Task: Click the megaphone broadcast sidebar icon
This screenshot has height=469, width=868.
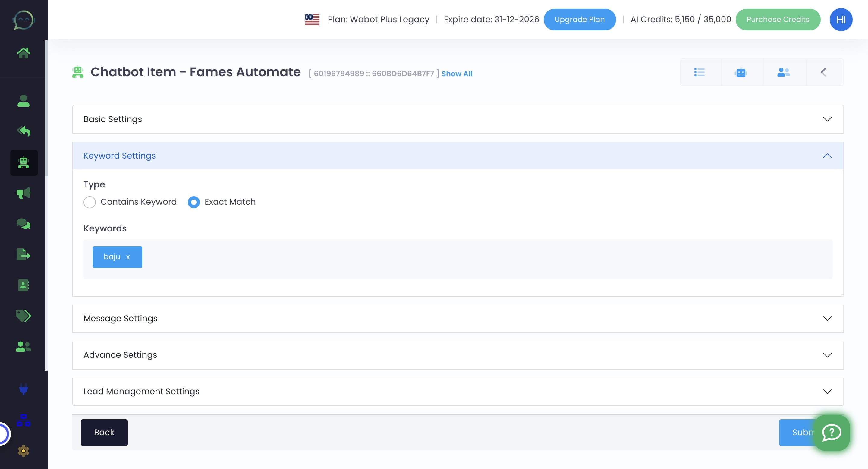Action: pos(23,193)
